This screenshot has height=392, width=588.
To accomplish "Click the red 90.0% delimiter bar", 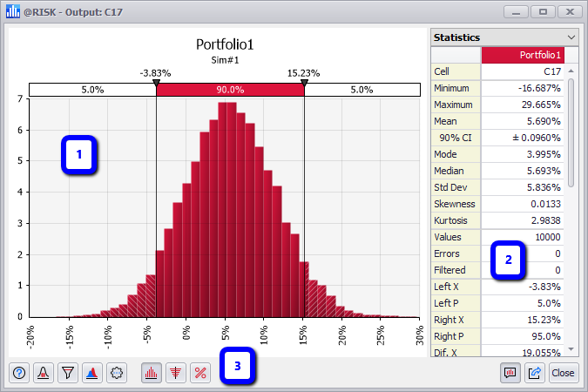I will 230,90.
